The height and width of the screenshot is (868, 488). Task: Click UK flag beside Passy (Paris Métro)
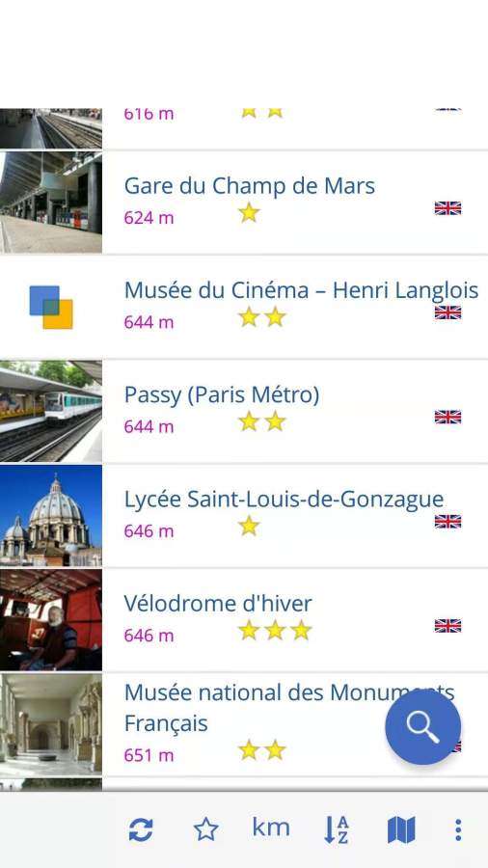point(447,417)
